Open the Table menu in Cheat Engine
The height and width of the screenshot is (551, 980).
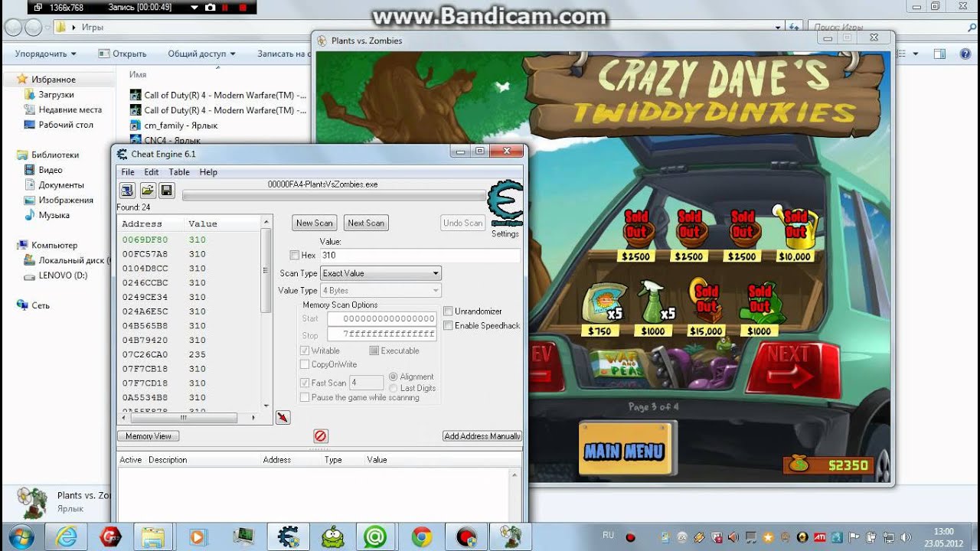pos(179,172)
